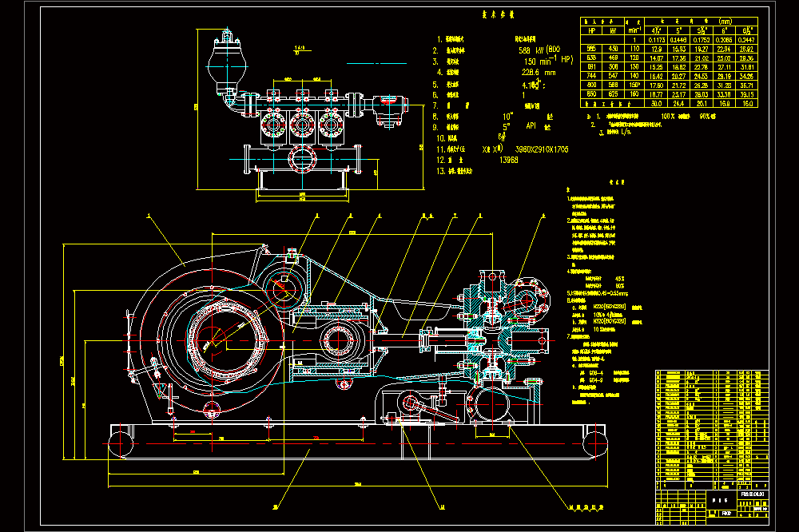Click the left end circle of the skid base
Image resolution: width=799 pixels, height=532 pixels.
(x=121, y=444)
